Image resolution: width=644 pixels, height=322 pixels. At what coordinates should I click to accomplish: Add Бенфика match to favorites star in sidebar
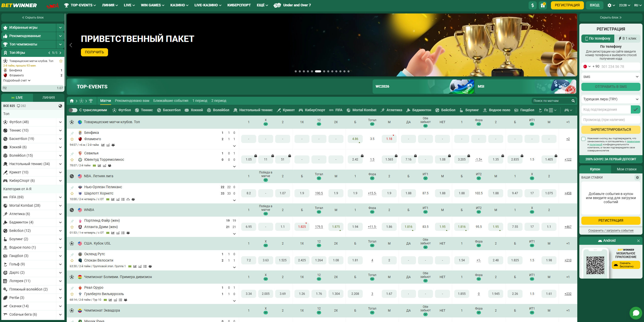pos(61,61)
